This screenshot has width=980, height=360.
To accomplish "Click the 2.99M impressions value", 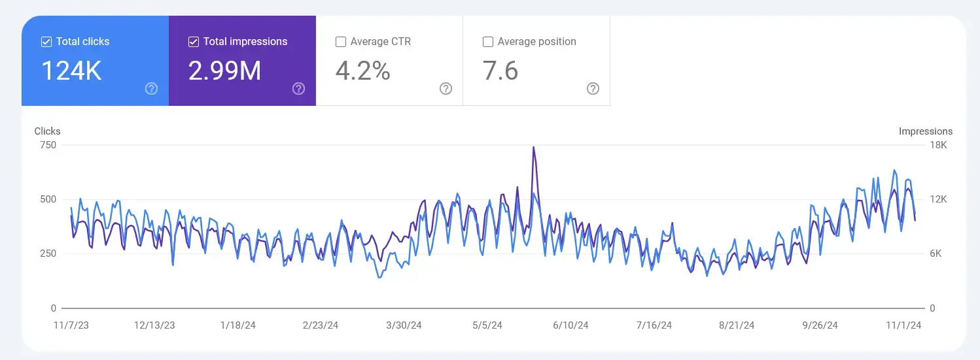I will point(224,71).
